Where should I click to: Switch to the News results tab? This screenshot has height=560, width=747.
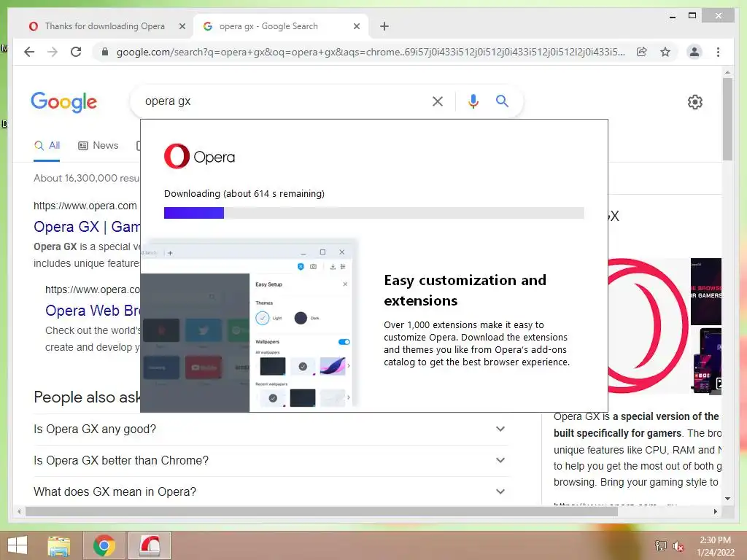[x=98, y=146]
